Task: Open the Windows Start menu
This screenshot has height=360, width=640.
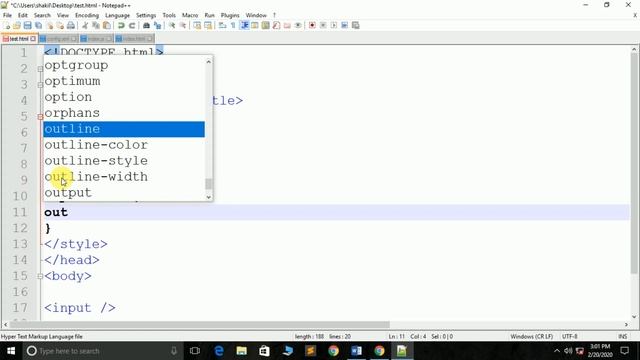Action: coord(11,351)
